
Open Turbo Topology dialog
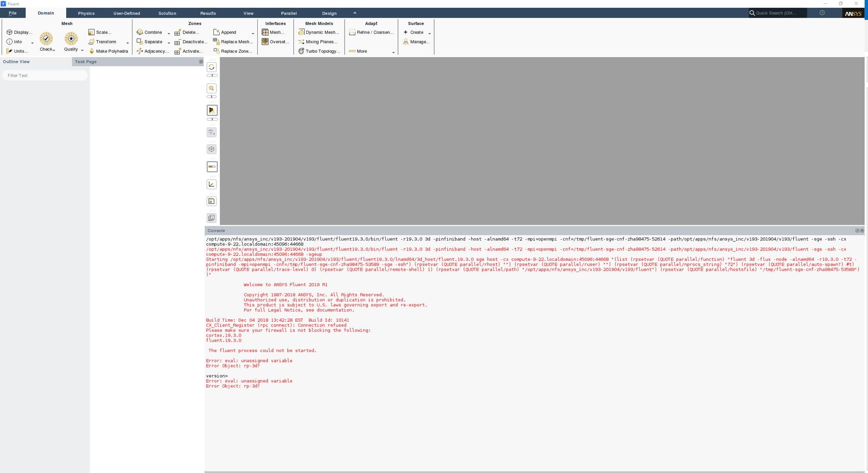[x=319, y=51]
